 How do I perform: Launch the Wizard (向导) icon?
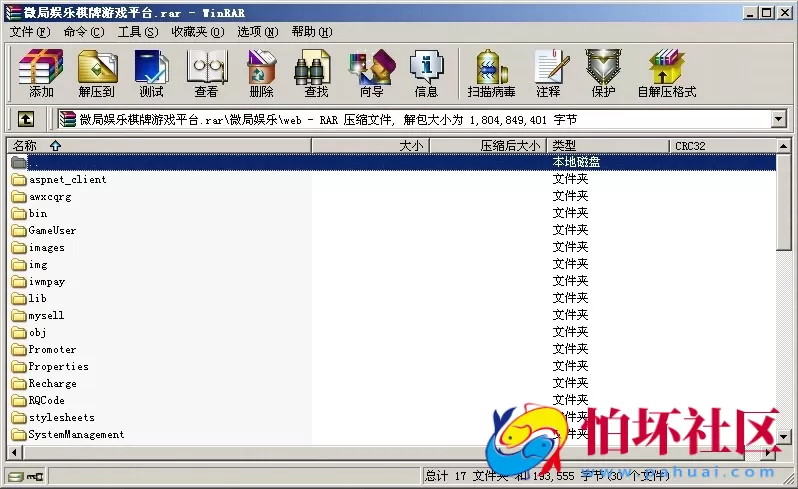[x=372, y=73]
